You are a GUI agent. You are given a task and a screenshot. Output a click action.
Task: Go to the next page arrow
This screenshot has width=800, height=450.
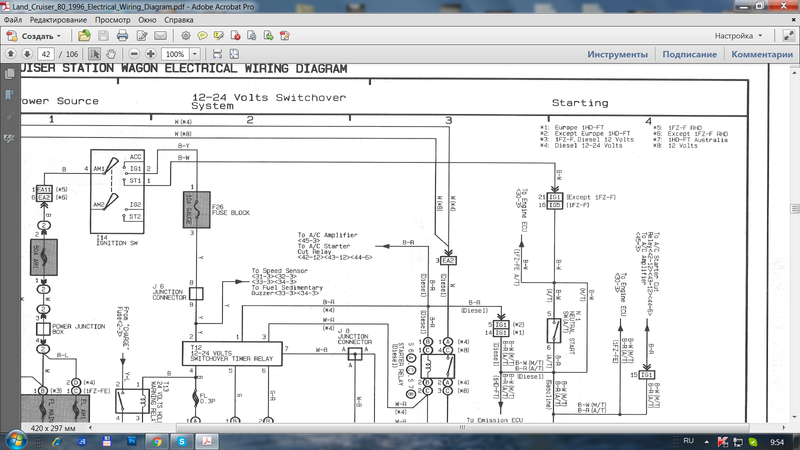pyautogui.click(x=26, y=53)
